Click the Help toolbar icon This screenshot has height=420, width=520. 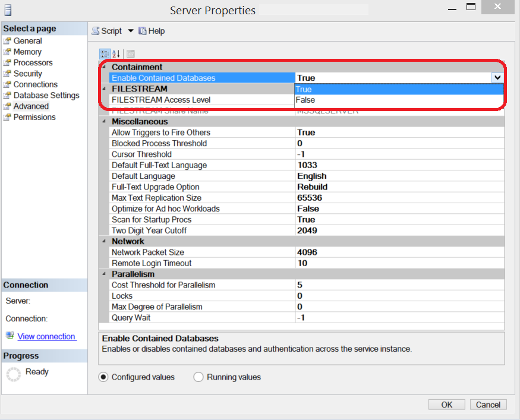pyautogui.click(x=143, y=31)
